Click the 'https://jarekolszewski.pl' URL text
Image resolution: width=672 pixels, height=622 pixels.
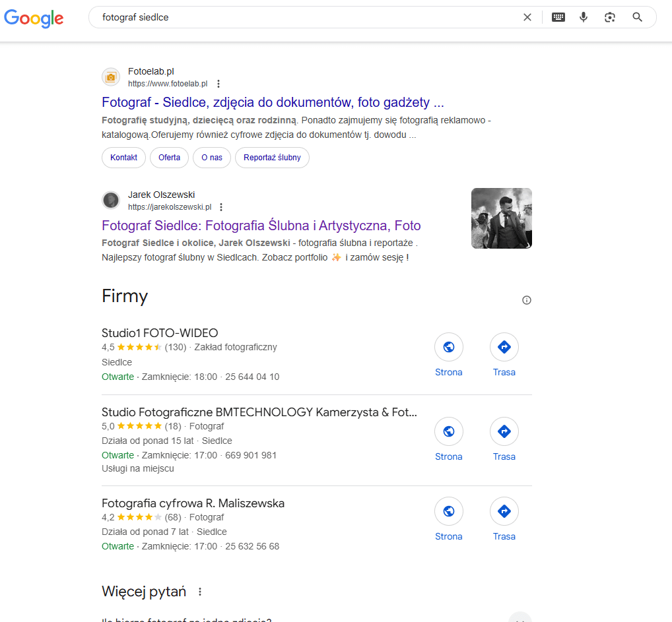point(170,207)
